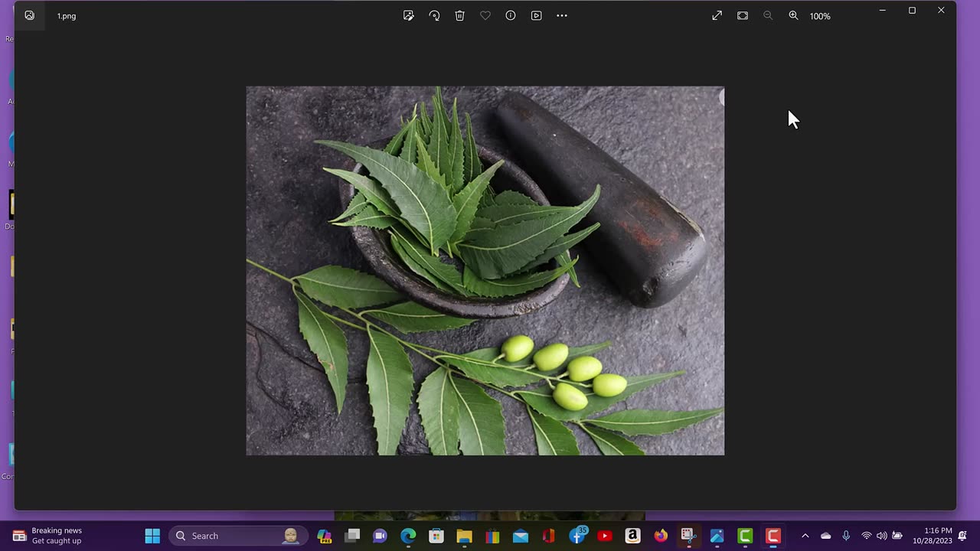Image resolution: width=980 pixels, height=551 pixels.
Task: Enter full screen with diagonal arrows icon
Action: pos(717,15)
